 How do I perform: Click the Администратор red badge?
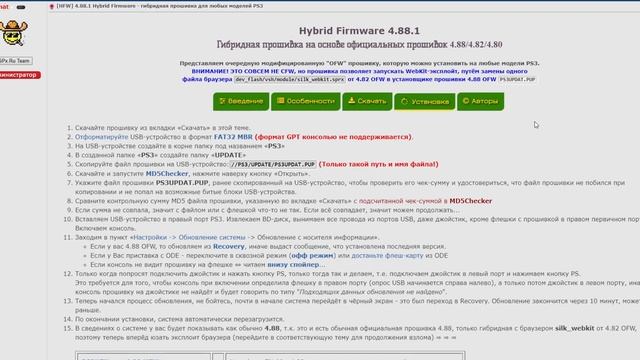tap(19, 75)
